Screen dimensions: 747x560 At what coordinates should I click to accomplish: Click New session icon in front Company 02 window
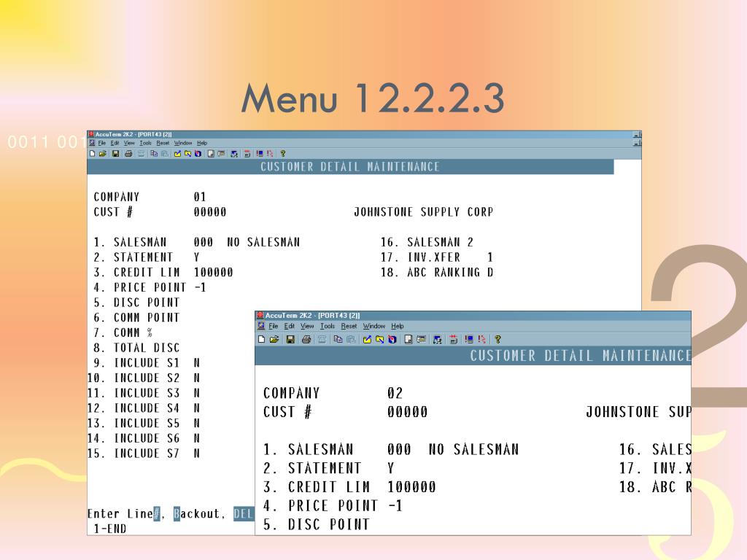tap(262, 340)
